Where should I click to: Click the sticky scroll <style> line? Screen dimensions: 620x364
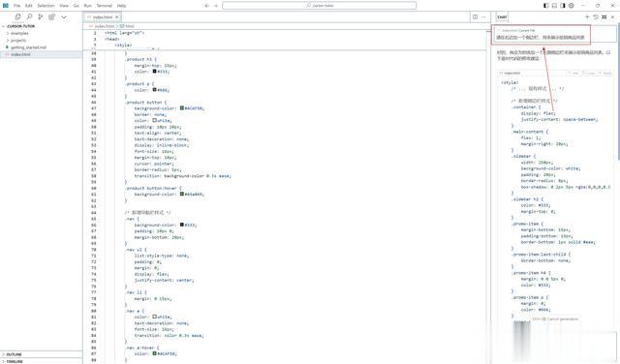[123, 45]
